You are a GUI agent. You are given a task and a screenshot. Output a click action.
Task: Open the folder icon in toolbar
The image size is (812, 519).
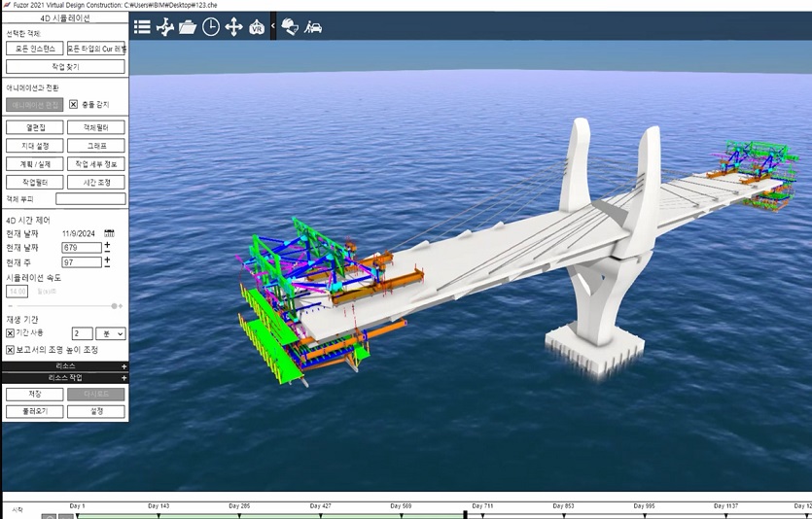click(188, 27)
